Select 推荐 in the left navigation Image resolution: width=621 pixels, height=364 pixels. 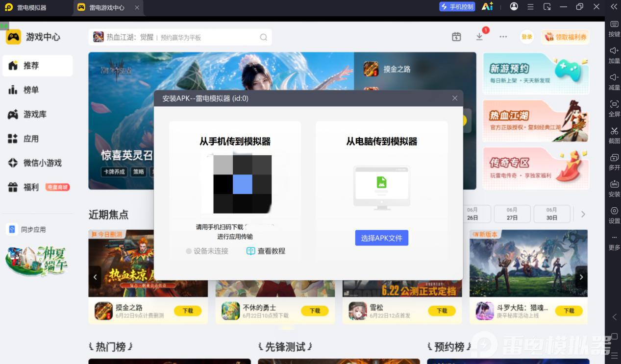point(38,66)
